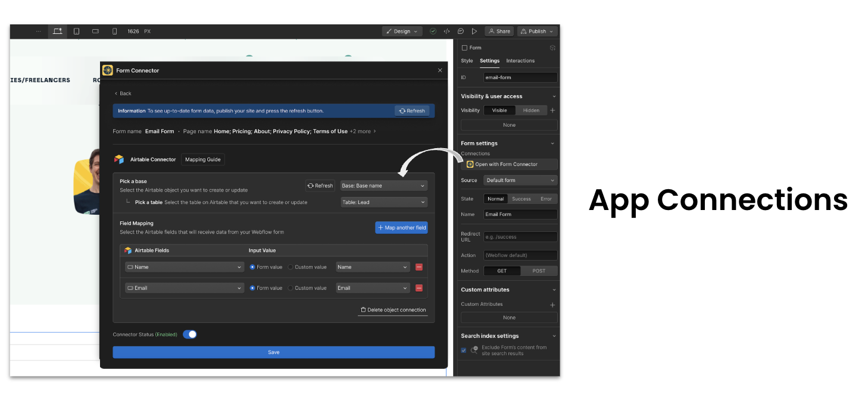868x401 pixels.
Task: Open the Source Default form dropdown
Action: (520, 180)
